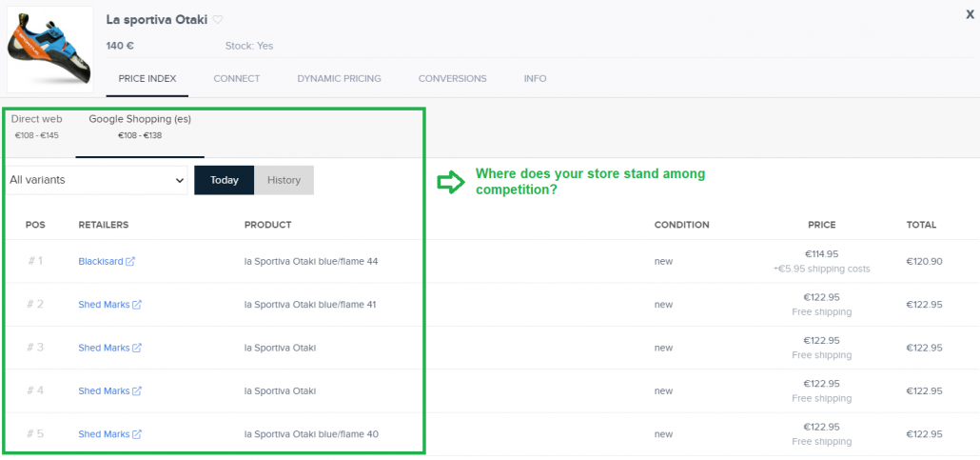Click the PRICE column header
Screen dimensions: 980x460
821,225
